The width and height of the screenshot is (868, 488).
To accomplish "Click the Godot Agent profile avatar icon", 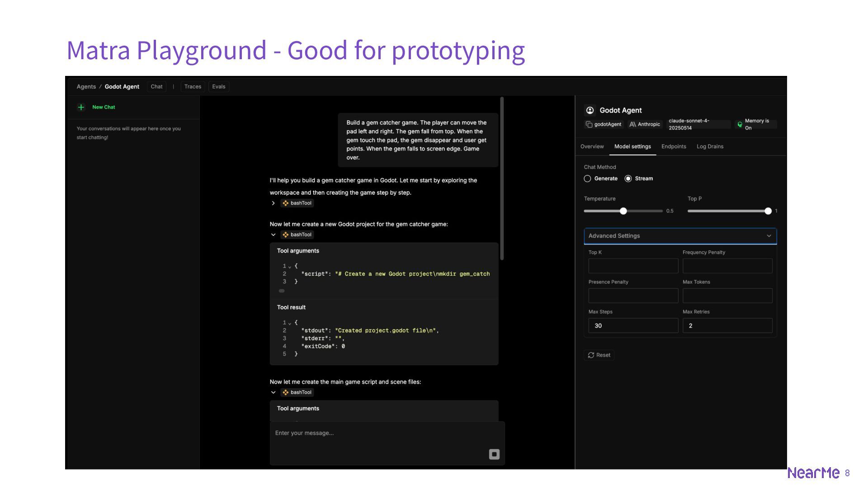I will click(x=590, y=110).
